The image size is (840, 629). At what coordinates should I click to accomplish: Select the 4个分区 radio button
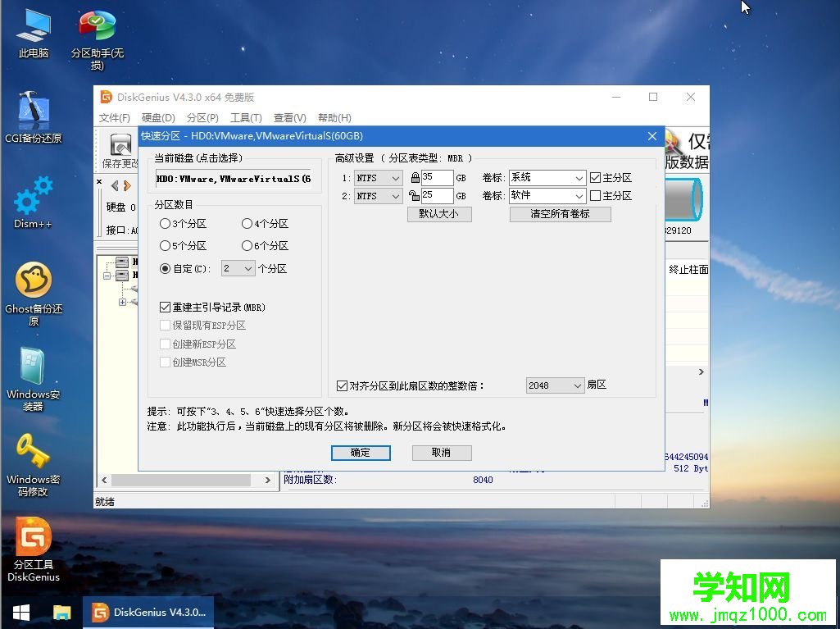click(247, 223)
